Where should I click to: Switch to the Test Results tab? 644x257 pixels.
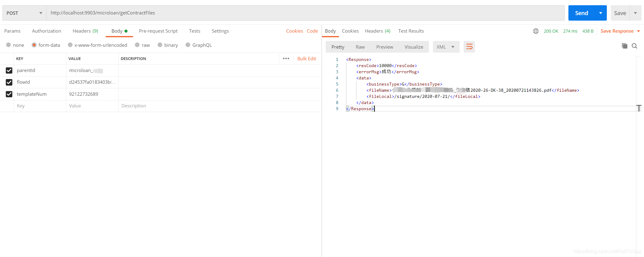[411, 31]
